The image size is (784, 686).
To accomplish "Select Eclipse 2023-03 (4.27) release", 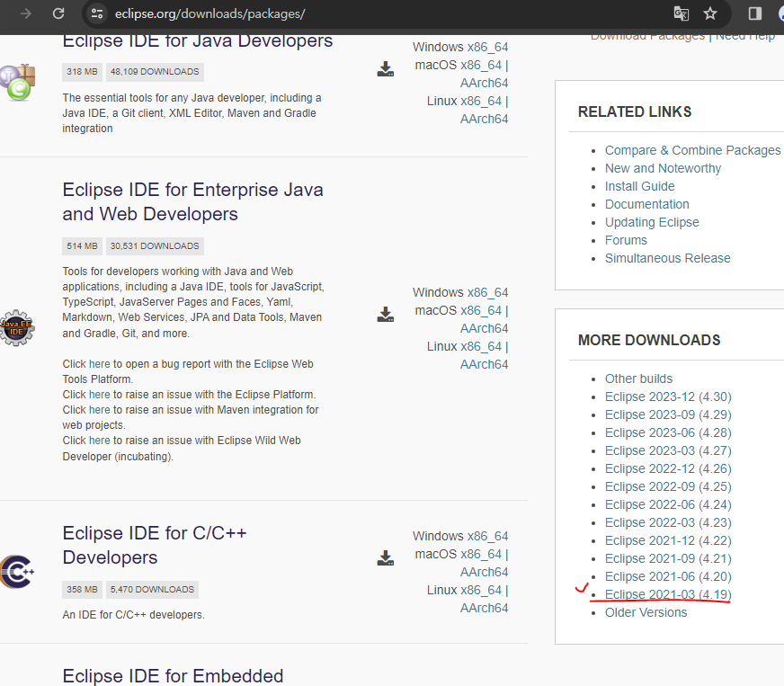I will point(668,451).
